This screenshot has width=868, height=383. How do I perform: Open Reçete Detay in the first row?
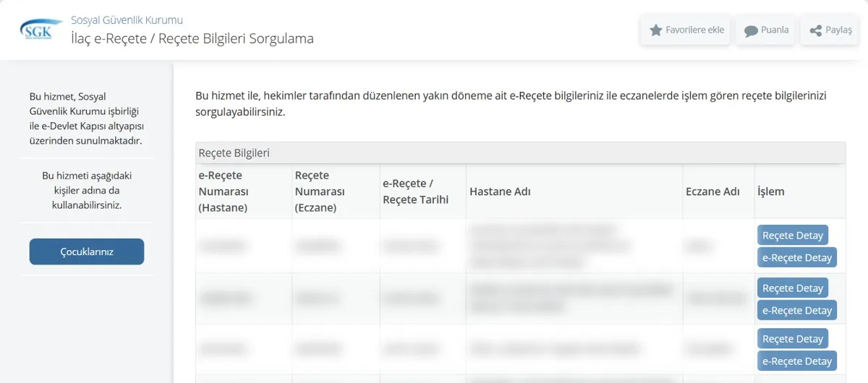pos(793,236)
